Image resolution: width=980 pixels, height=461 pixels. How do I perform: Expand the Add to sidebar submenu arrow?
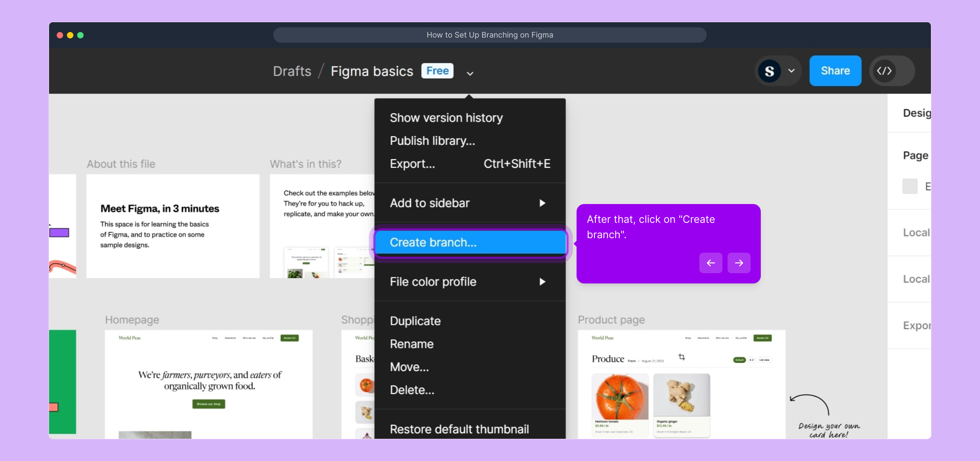click(x=542, y=203)
